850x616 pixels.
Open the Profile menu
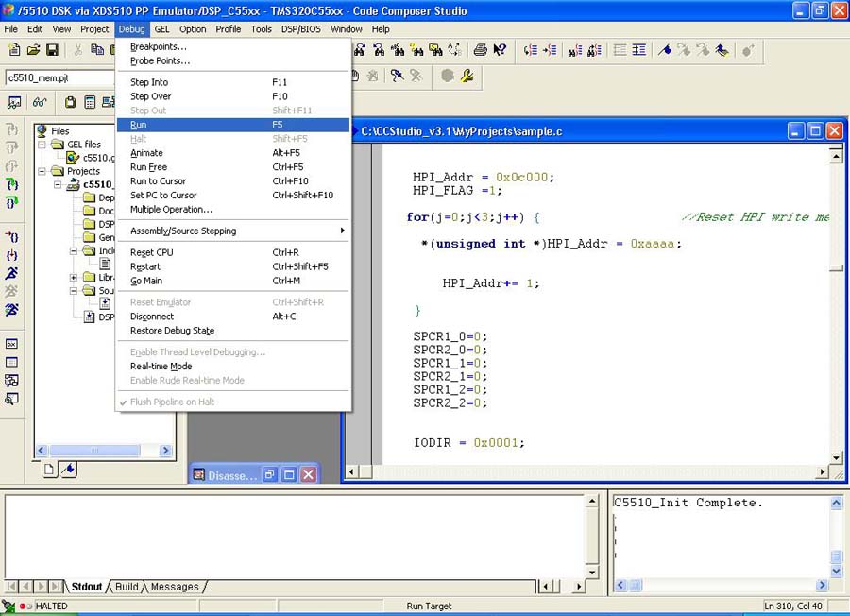coord(229,29)
